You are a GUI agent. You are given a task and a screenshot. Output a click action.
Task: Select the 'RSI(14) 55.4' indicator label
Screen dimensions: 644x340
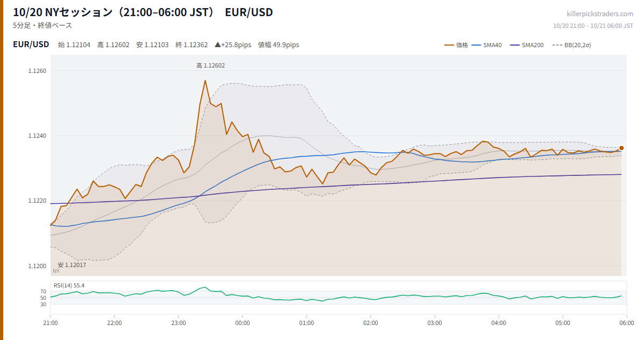[69, 285]
